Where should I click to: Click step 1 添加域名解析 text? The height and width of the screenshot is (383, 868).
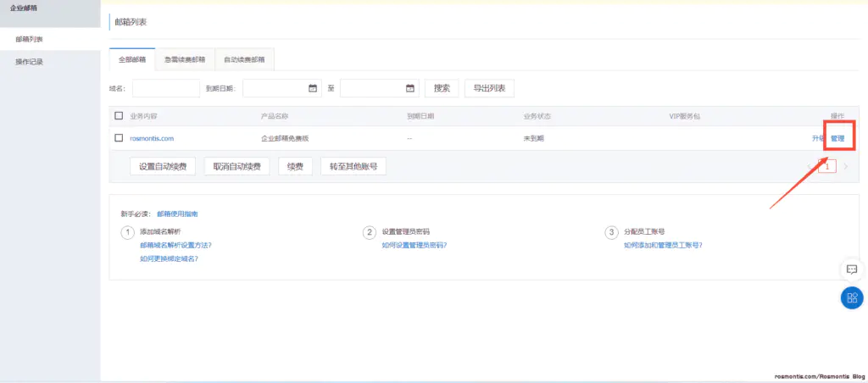click(x=160, y=232)
